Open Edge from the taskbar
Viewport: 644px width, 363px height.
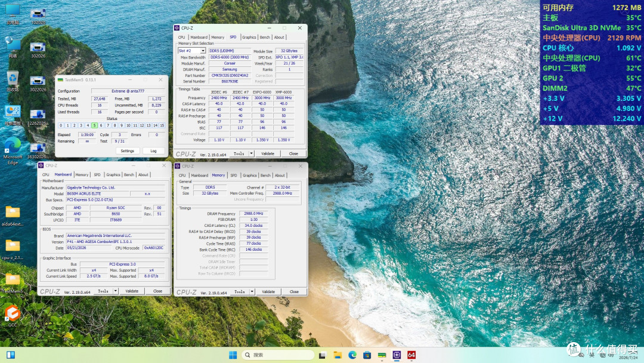point(352,355)
